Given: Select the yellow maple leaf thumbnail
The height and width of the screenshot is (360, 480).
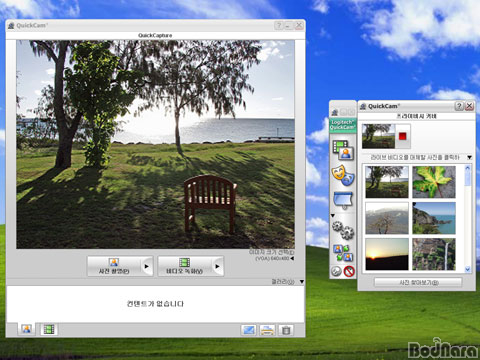Looking at the screenshot, I should (x=434, y=182).
